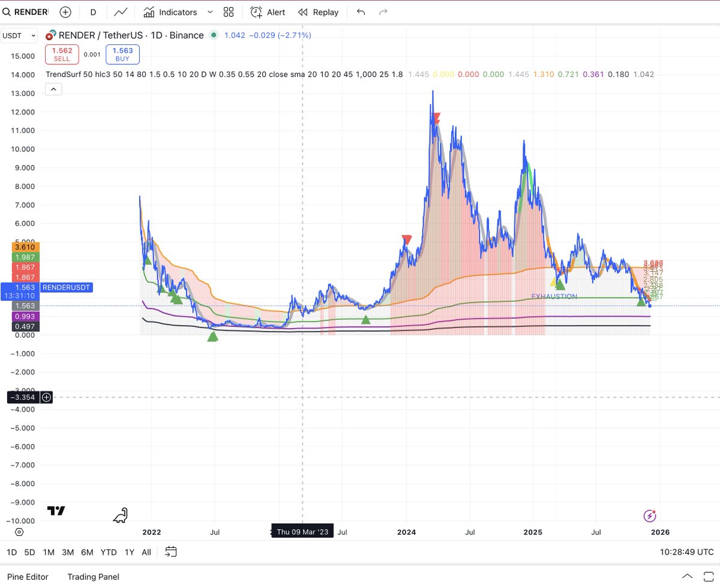Open the Pine Editor tab
Screen dimensions: 720x588
point(28,577)
